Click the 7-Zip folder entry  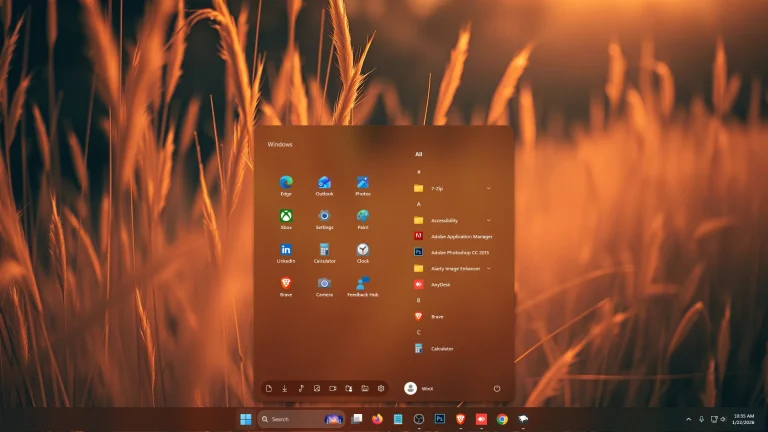point(453,188)
